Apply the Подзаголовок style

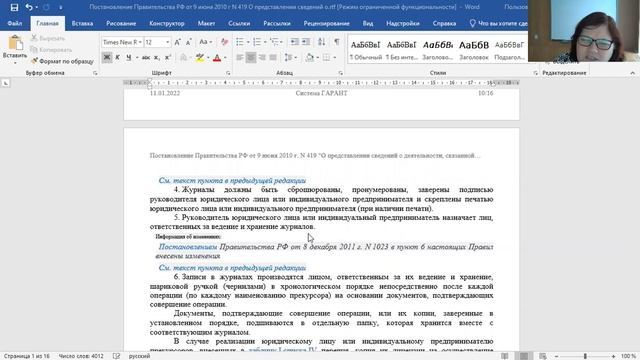[x=509, y=50]
